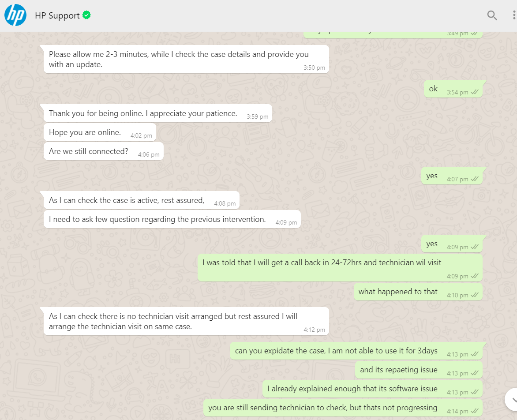Open the HP Support profile picture
Screen dimensions: 517x420
click(x=15, y=15)
